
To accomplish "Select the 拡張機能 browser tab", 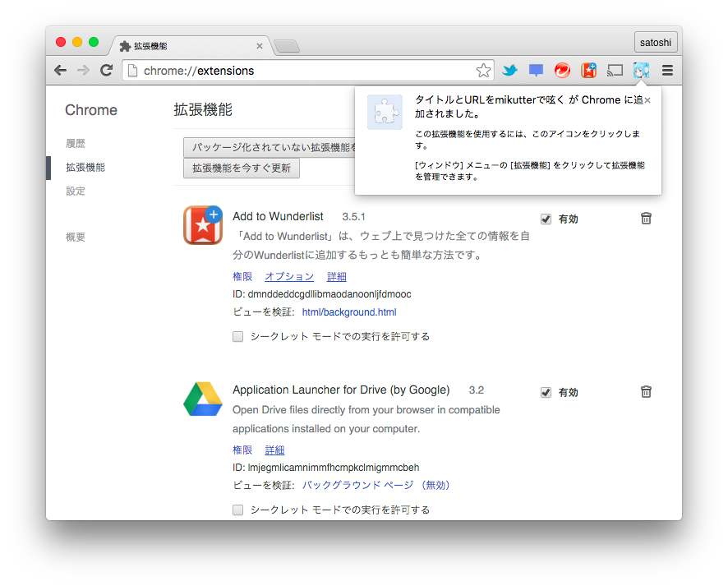I will pyautogui.click(x=190, y=46).
